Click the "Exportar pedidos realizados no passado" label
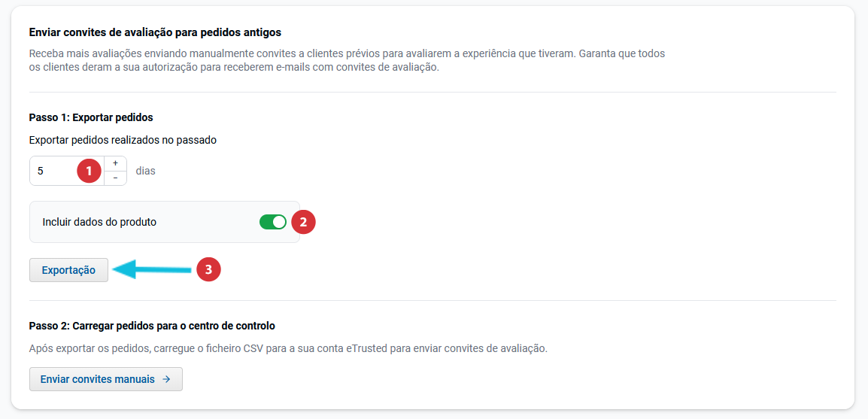Screen dimensions: 868x419 pyautogui.click(x=123, y=140)
